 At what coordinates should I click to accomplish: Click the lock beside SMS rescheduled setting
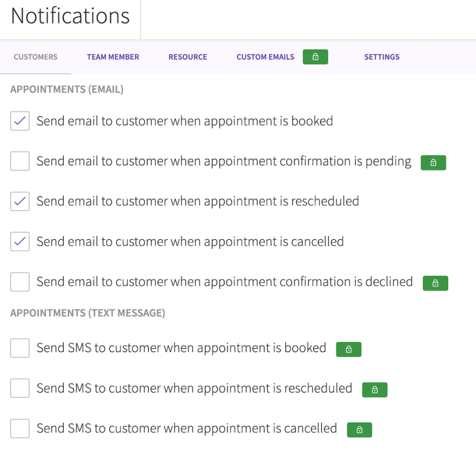[x=375, y=390]
